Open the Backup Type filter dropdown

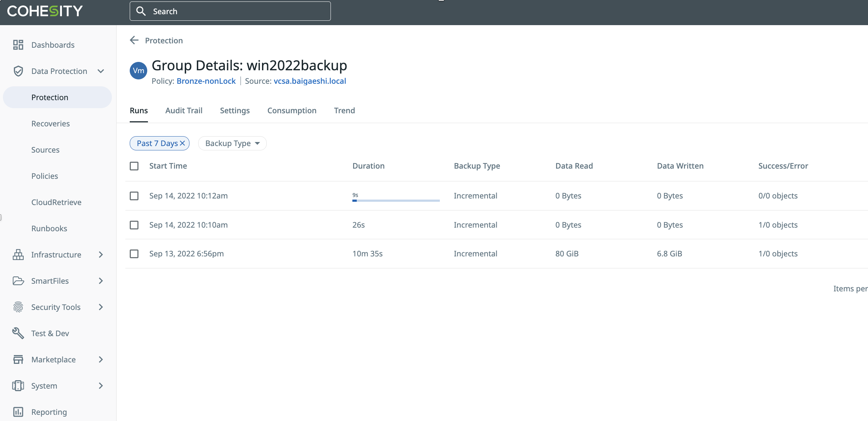[232, 143]
